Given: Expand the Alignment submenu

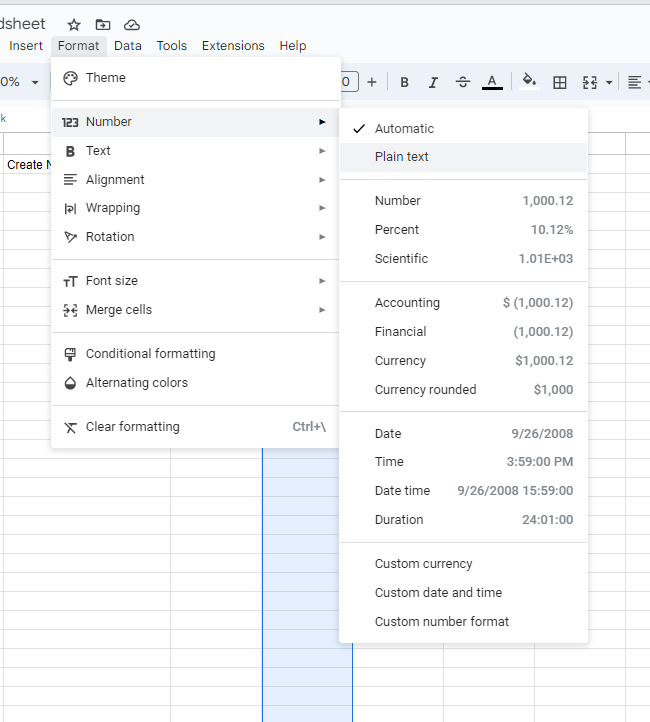Looking at the screenshot, I should [196, 180].
